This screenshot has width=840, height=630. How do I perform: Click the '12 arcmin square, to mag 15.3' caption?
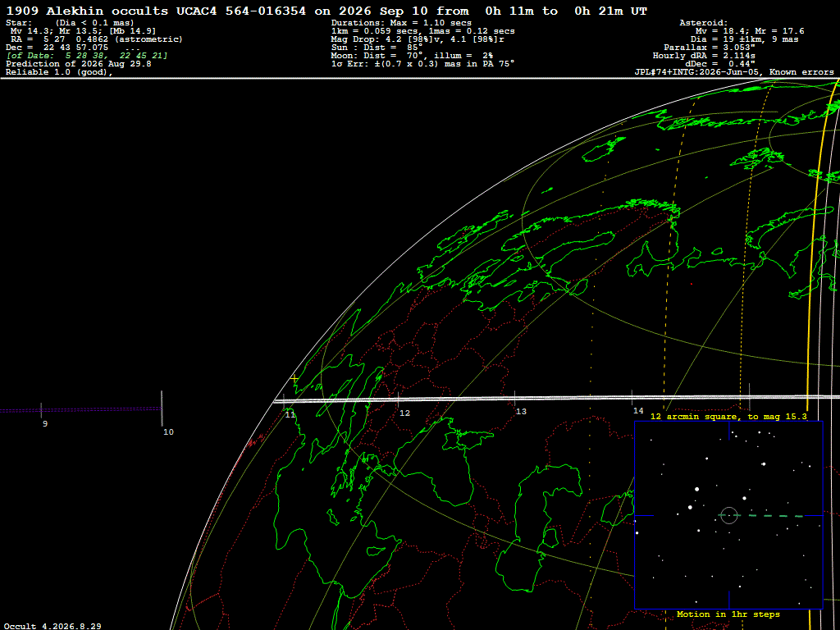point(728,416)
